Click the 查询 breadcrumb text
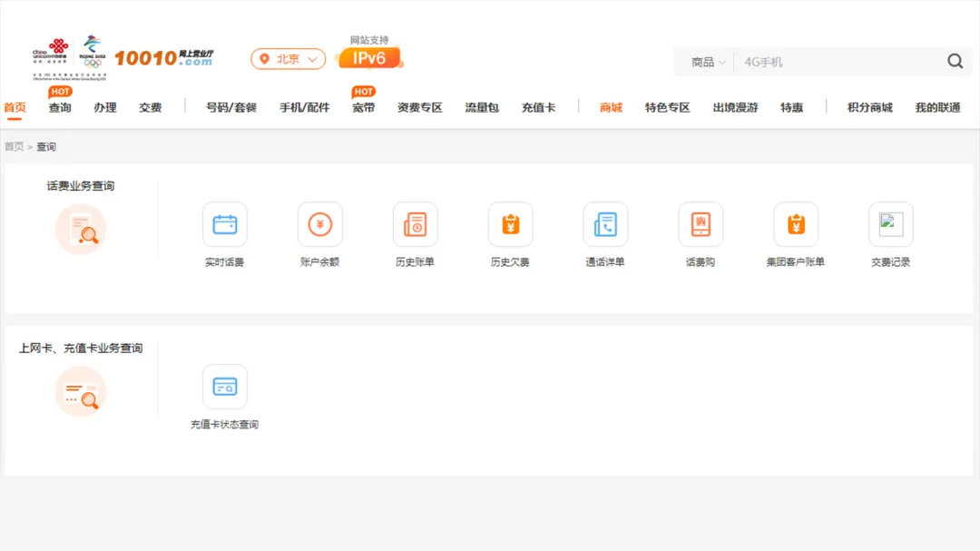This screenshot has width=980, height=551. (46, 146)
